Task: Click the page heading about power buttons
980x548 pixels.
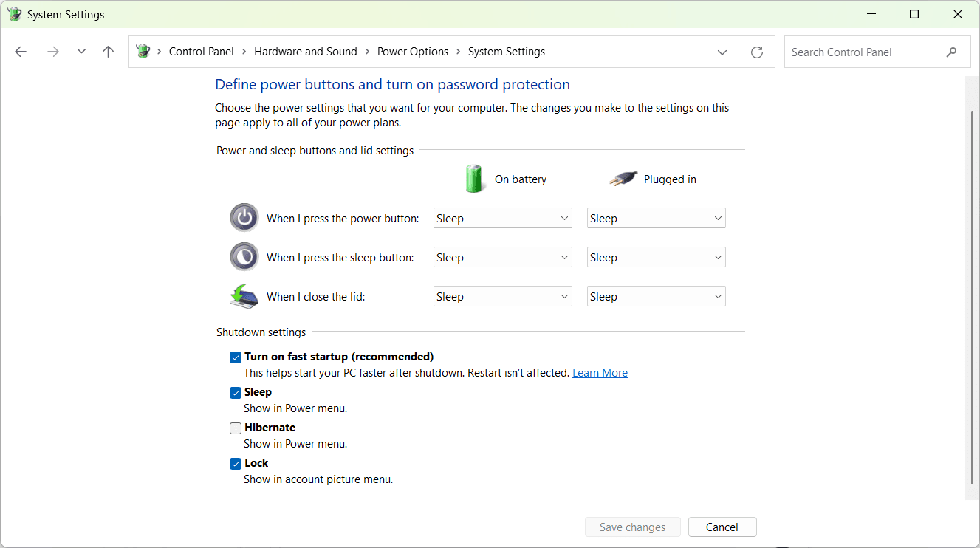Action: tap(392, 84)
